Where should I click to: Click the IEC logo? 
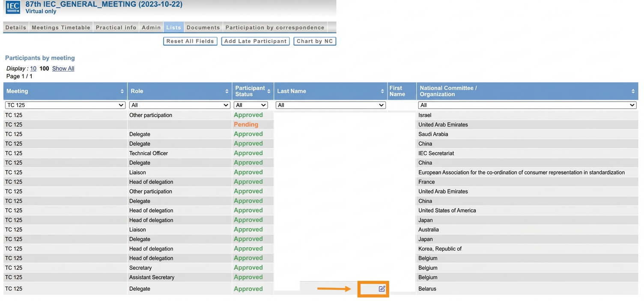(x=13, y=7)
